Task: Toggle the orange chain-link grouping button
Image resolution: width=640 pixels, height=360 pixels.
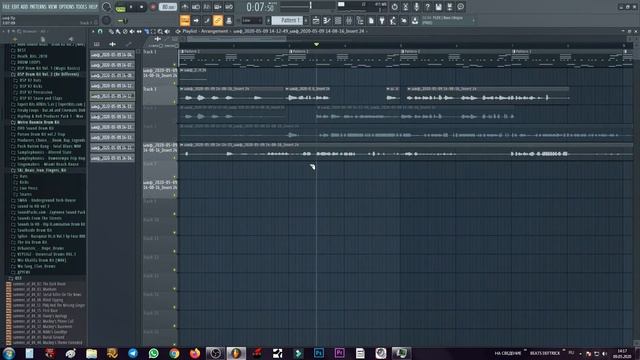Action: pos(218,20)
